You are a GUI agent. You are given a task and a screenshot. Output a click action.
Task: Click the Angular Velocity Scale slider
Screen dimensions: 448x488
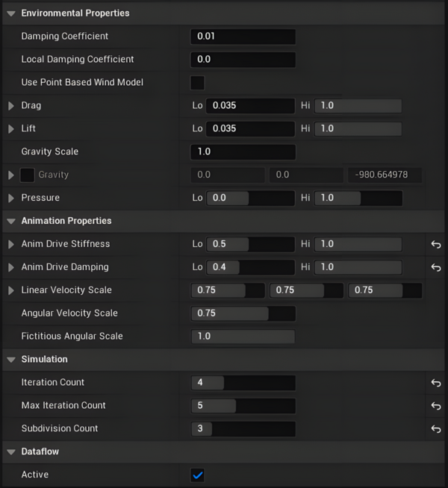pyautogui.click(x=243, y=313)
